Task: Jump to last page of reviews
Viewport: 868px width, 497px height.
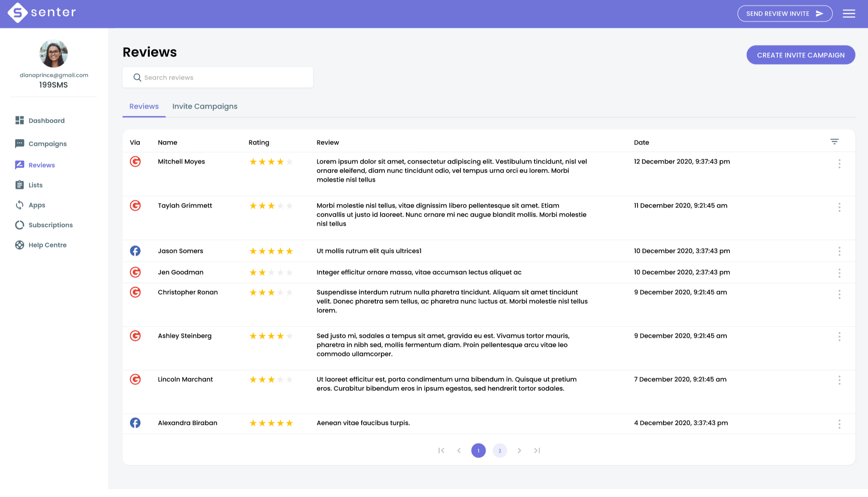Action: [537, 451]
